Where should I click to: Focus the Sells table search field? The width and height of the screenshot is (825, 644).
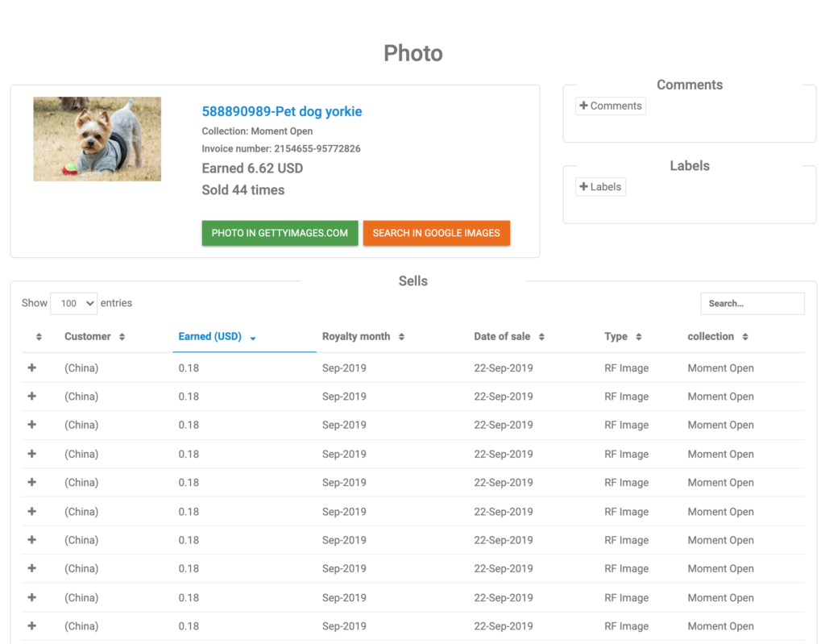[x=752, y=303]
